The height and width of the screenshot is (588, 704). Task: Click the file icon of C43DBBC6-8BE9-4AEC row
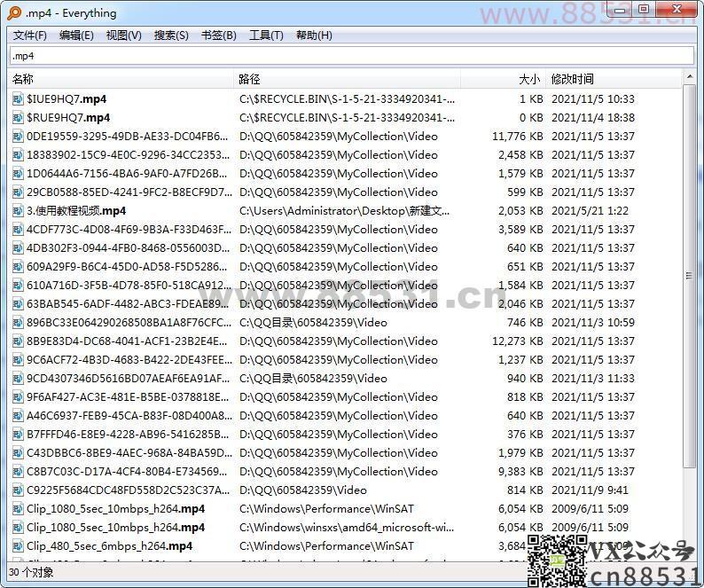point(18,453)
